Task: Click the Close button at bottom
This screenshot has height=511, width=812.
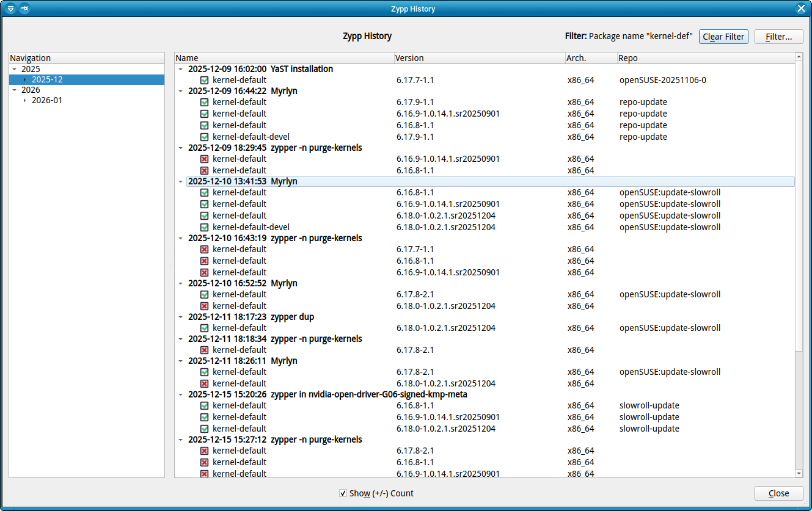Action: point(778,493)
